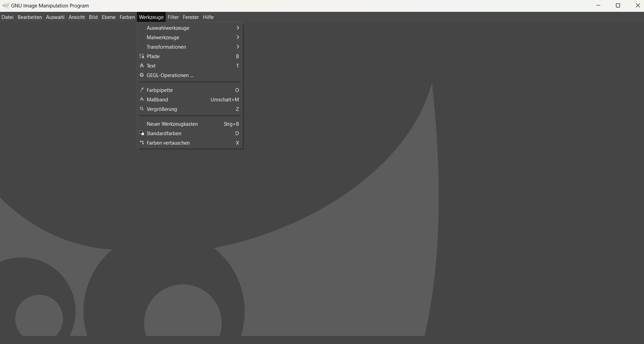Open the Ebene menu
Image resolution: width=644 pixels, height=344 pixels.
109,17
